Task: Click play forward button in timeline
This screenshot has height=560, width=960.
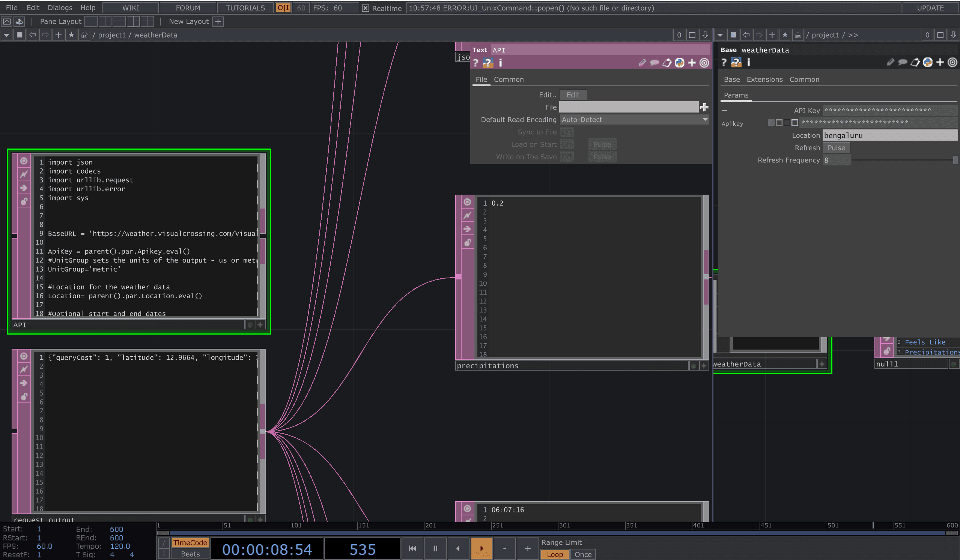Action: pos(482,549)
